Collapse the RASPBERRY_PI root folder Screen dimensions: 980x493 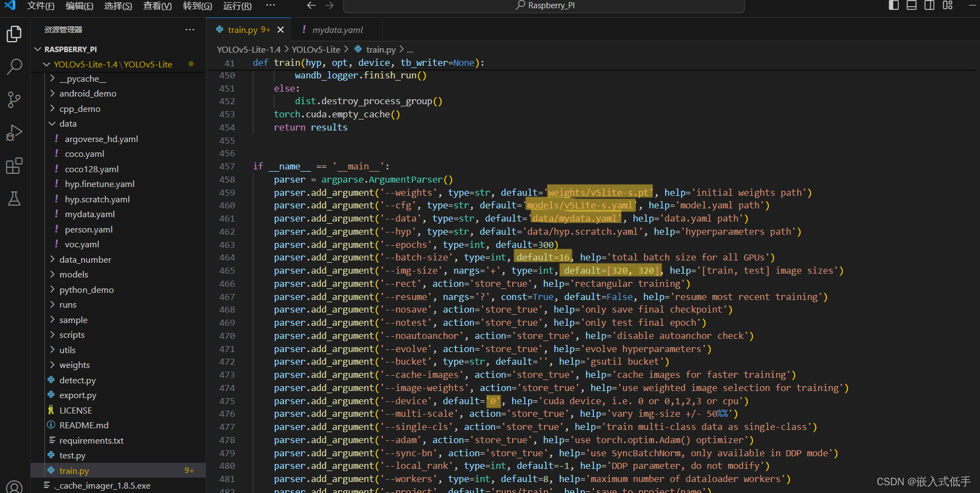click(x=118, y=49)
